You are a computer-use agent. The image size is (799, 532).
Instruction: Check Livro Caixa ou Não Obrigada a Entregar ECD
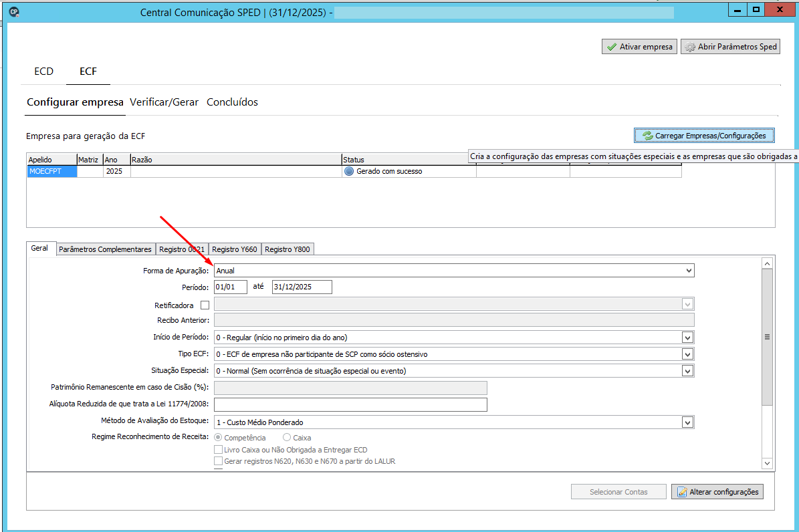[218, 449]
